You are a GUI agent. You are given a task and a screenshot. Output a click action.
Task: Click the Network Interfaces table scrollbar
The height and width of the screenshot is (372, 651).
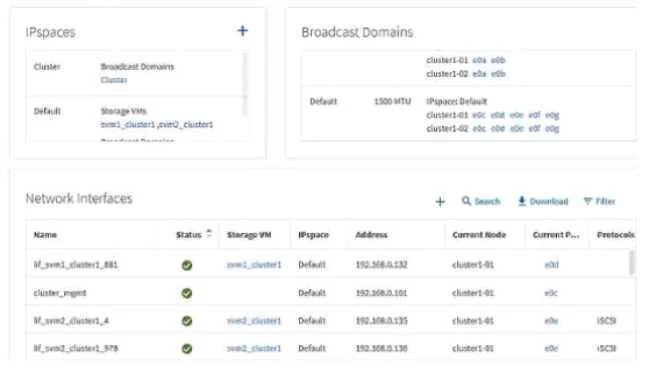click(x=631, y=262)
